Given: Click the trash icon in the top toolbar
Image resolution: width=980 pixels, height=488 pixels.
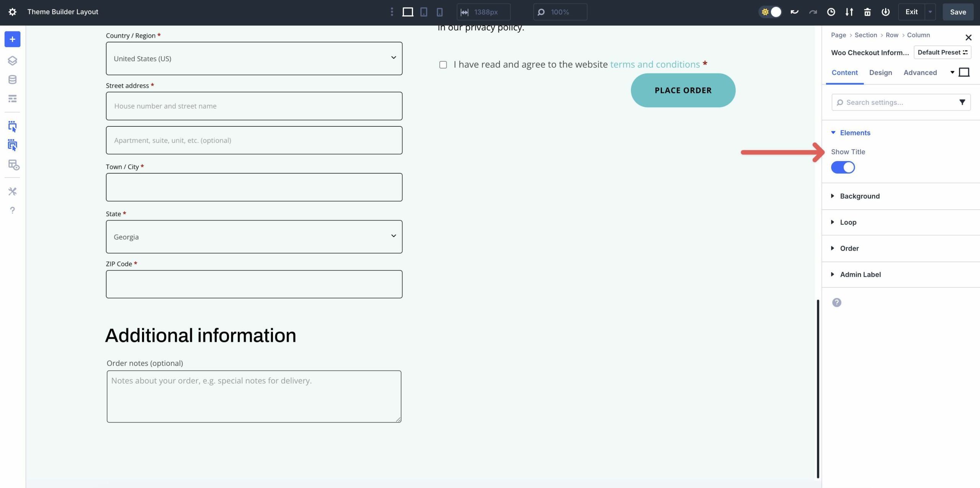Looking at the screenshot, I should tap(867, 12).
